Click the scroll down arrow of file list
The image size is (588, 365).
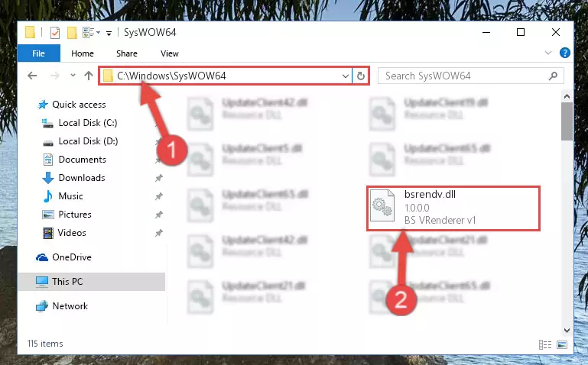pyautogui.click(x=567, y=331)
